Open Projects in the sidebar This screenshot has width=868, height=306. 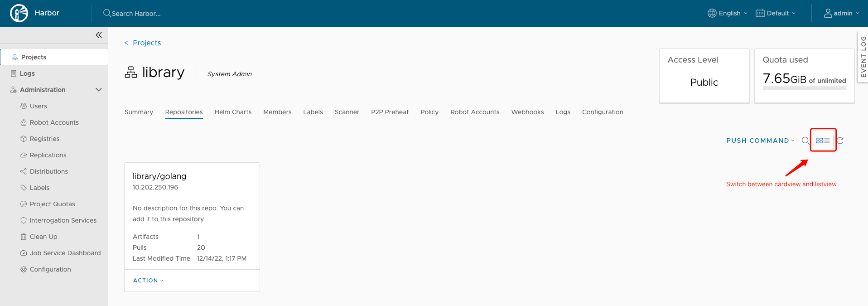(x=54, y=57)
